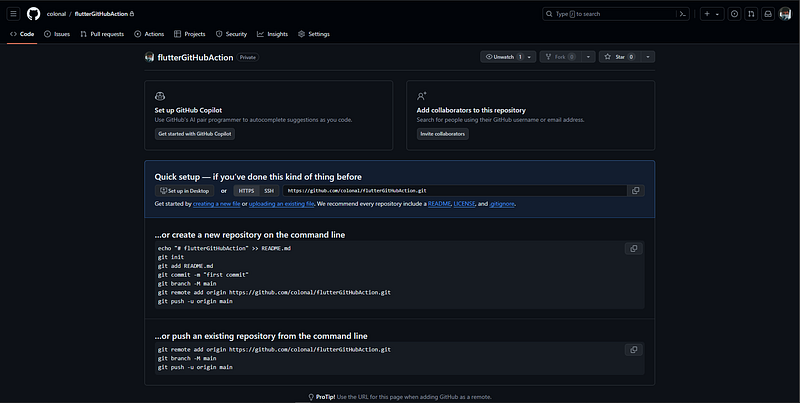Open the .gitignore link
Image resolution: width=800 pixels, height=403 pixels.
click(502, 204)
